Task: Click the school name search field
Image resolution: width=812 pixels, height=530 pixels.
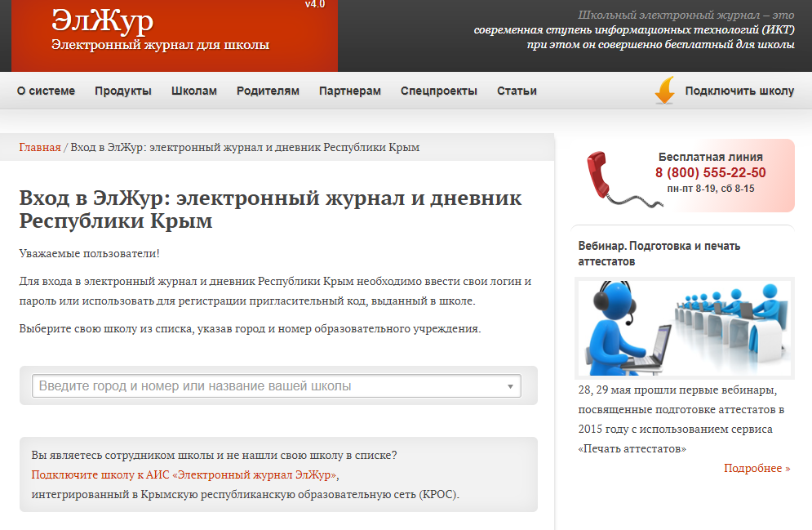Action: pos(277,386)
